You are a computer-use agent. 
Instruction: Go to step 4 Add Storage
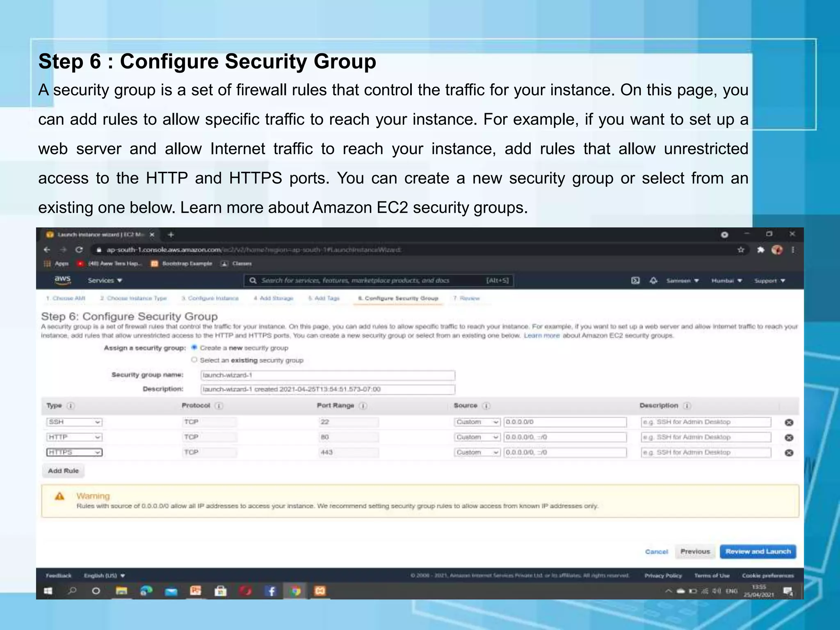click(273, 298)
